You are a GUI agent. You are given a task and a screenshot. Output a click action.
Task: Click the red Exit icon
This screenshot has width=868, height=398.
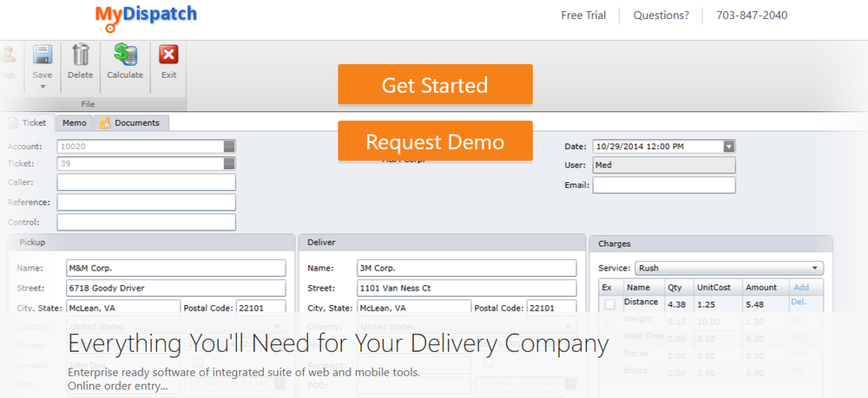[168, 55]
